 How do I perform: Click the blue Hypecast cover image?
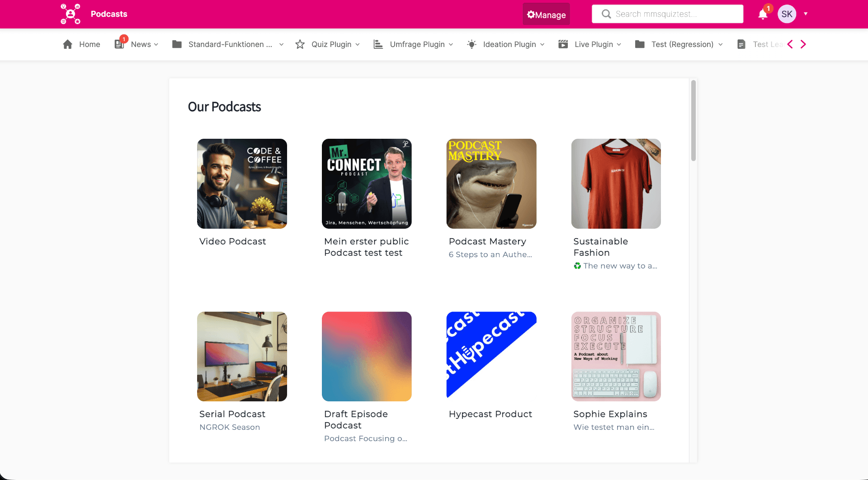[491, 357]
